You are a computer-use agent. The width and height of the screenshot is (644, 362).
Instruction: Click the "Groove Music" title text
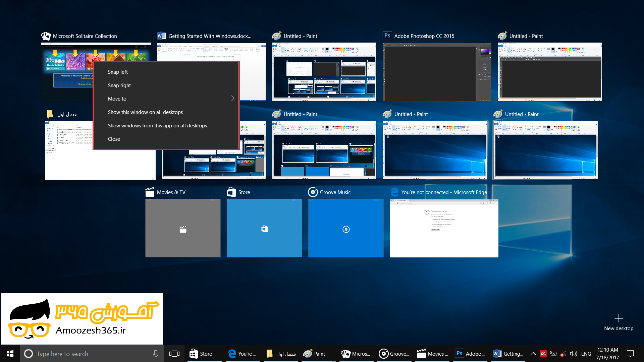coord(335,192)
